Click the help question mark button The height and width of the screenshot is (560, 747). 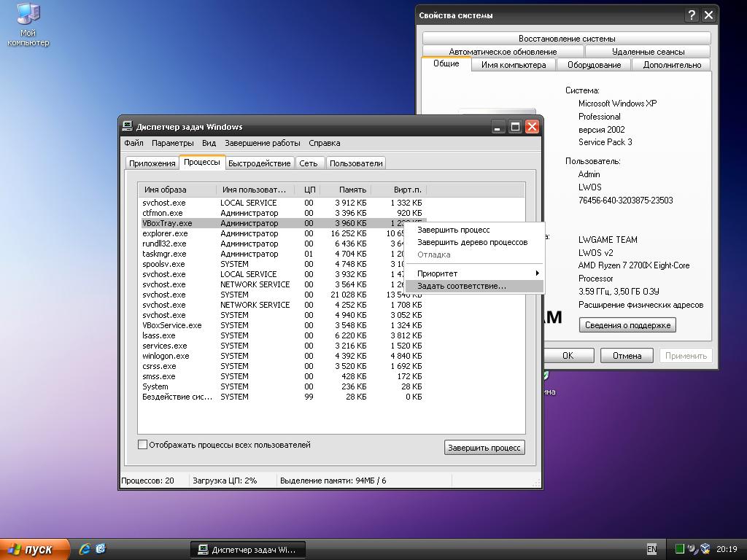692,15
